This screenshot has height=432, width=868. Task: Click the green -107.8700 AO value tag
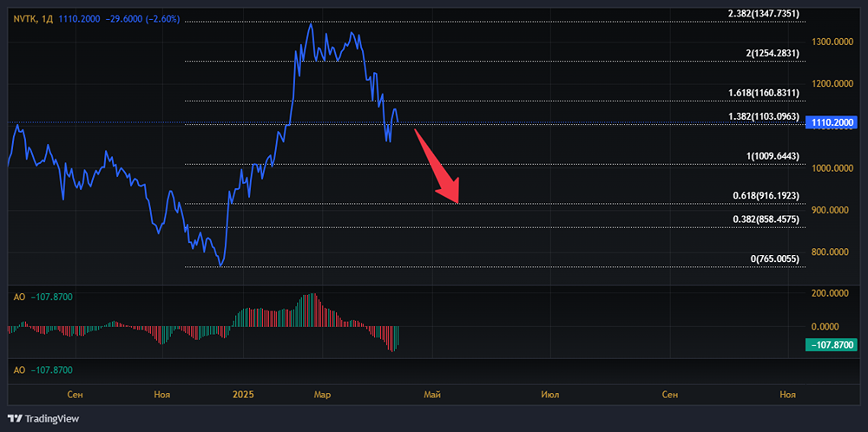point(832,344)
